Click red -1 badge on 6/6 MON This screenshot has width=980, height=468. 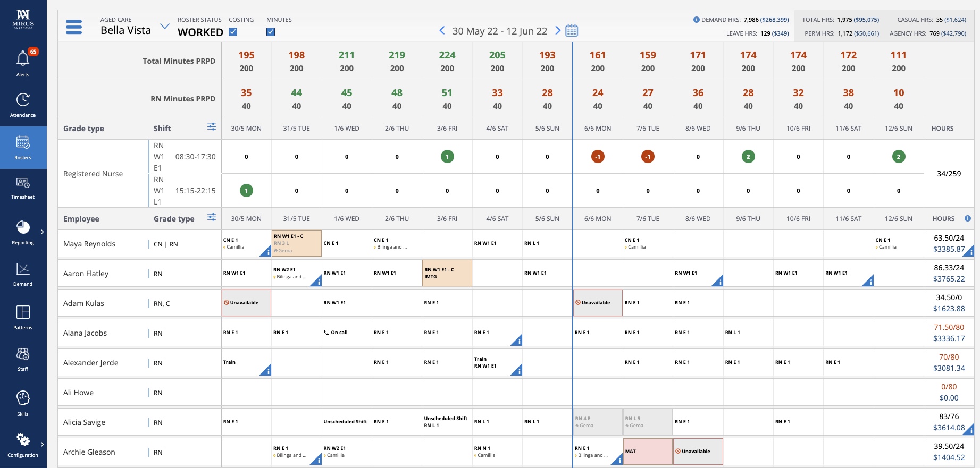(x=598, y=157)
